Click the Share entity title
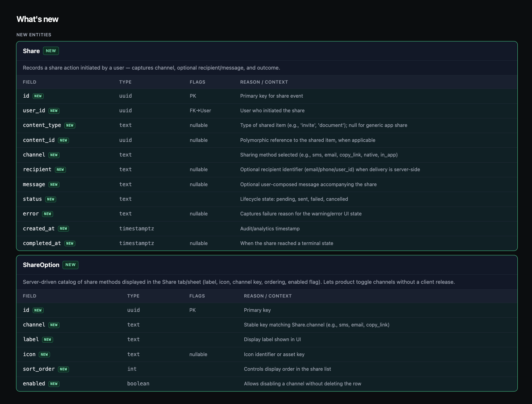 31,51
